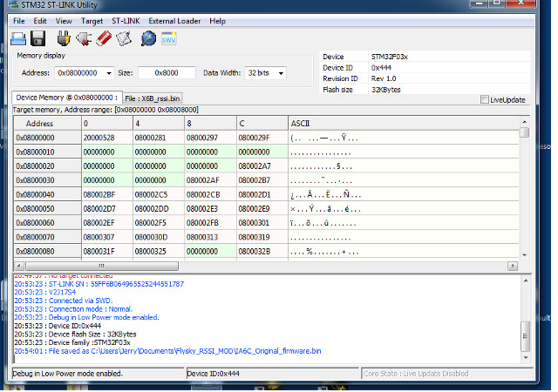Click the memory table's vertical scrollbar thumb
Image resolution: width=558 pixels, height=392 pixels.
tap(524, 132)
